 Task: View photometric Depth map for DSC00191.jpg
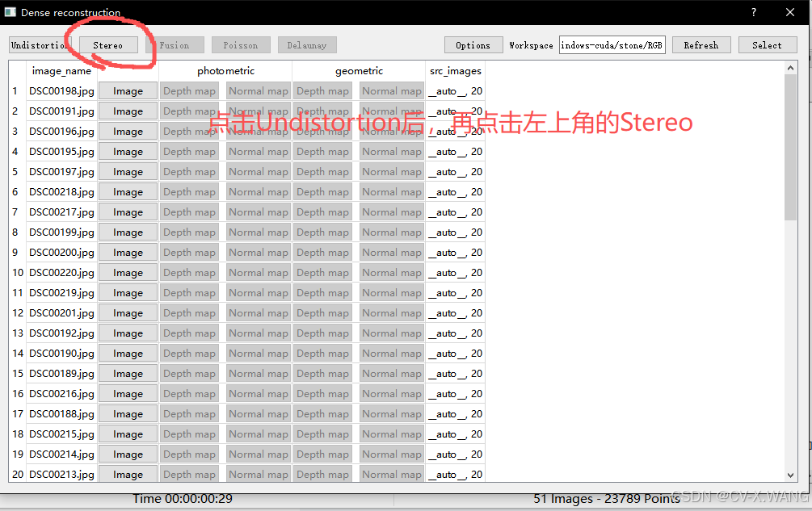pyautogui.click(x=189, y=111)
